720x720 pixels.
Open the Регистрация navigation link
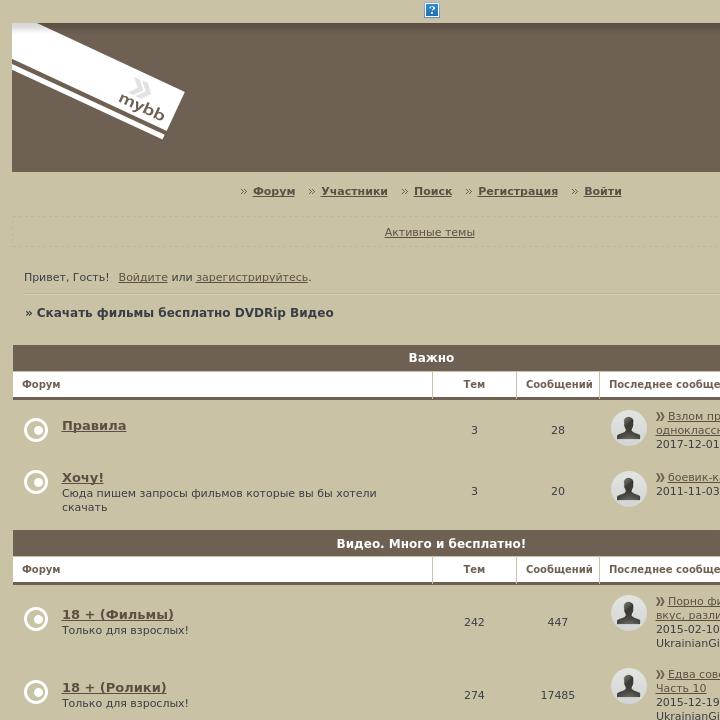tap(518, 191)
